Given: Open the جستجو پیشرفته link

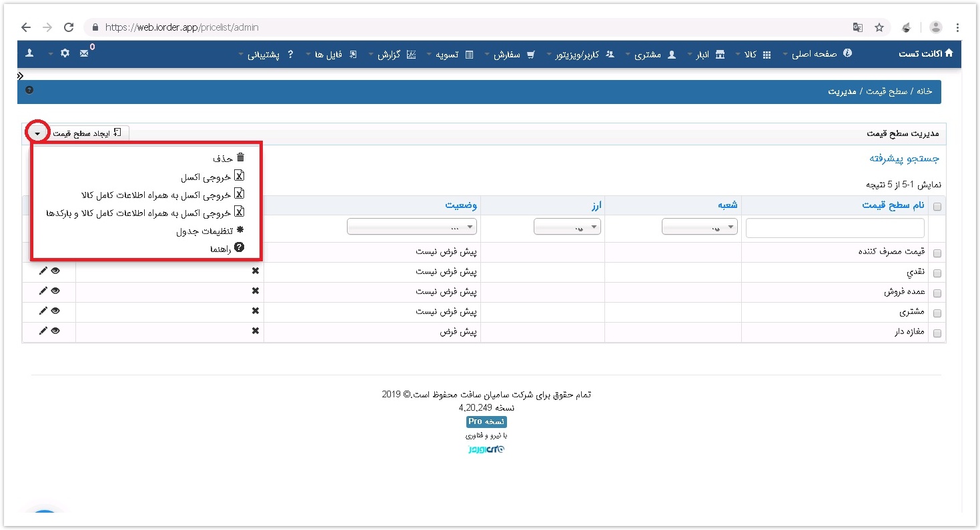Looking at the screenshot, I should (904, 158).
